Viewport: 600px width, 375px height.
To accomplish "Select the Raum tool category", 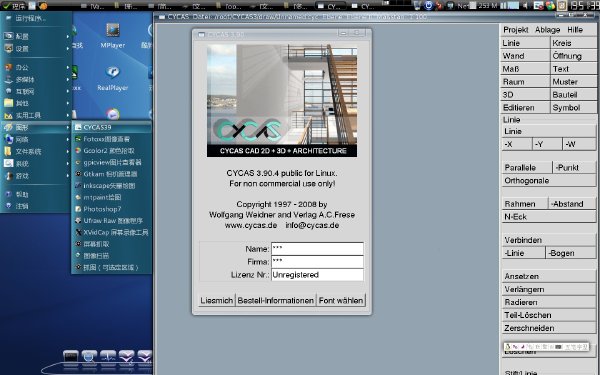I will tap(525, 82).
